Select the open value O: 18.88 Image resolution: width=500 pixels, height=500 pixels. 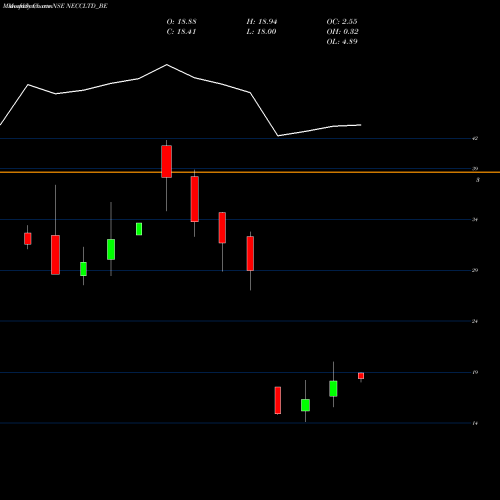pyautogui.click(x=182, y=22)
